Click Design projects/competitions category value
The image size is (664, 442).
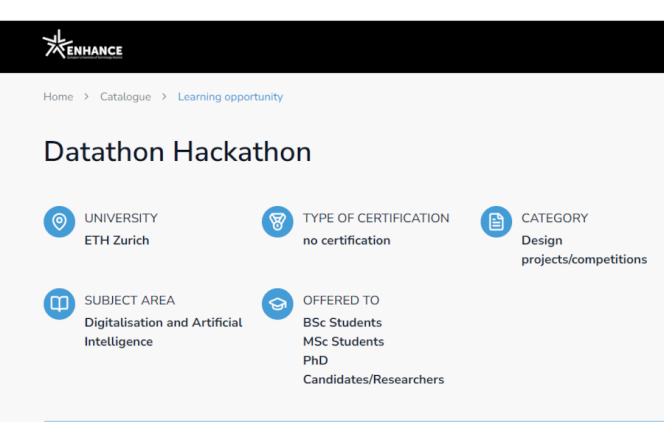pyautogui.click(x=584, y=250)
